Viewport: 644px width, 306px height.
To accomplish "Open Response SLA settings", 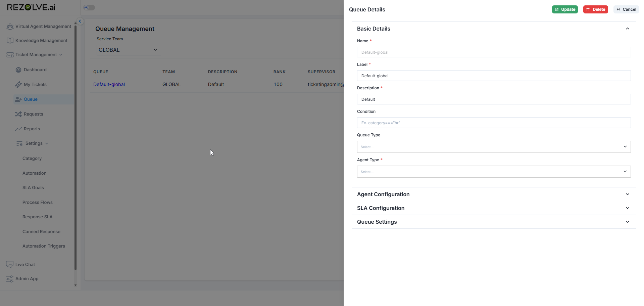I will 38,217.
